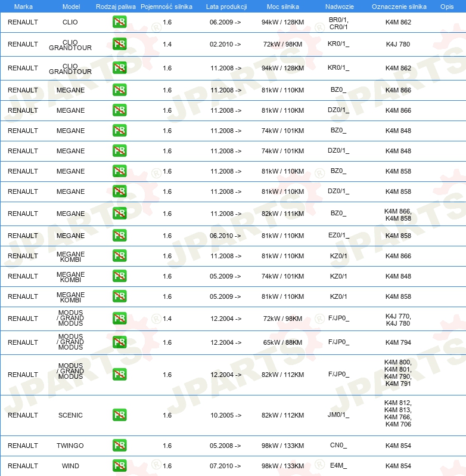Click the fuel icon in the MEGANE BZ0_ K4M 866 81kW row

pyautogui.click(x=119, y=90)
